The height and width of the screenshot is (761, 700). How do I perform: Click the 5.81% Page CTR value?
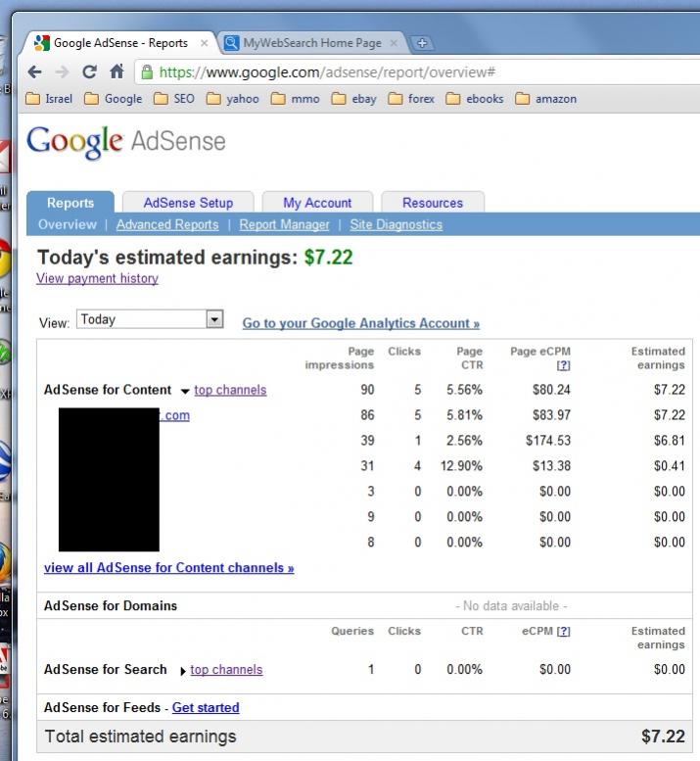[464, 415]
